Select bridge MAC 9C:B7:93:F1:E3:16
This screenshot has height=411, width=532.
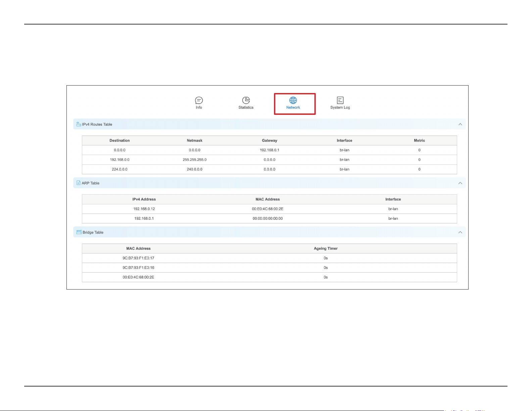pyautogui.click(x=138, y=268)
